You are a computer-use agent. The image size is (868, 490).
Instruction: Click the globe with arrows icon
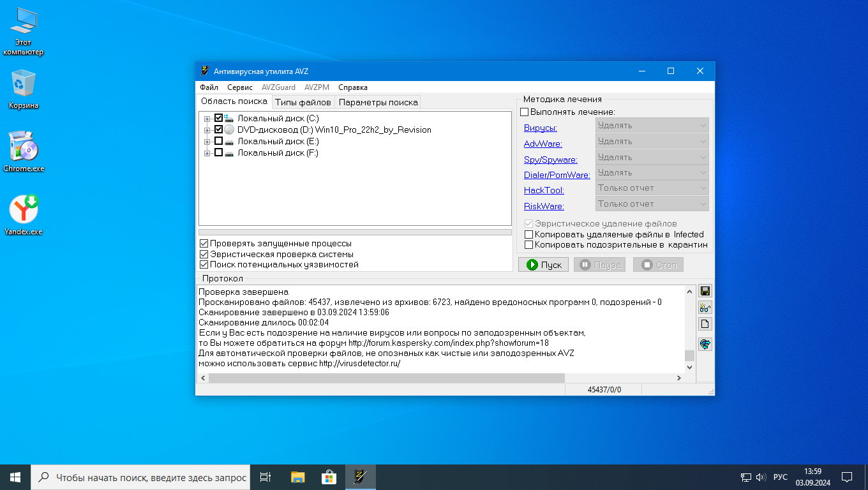point(705,345)
